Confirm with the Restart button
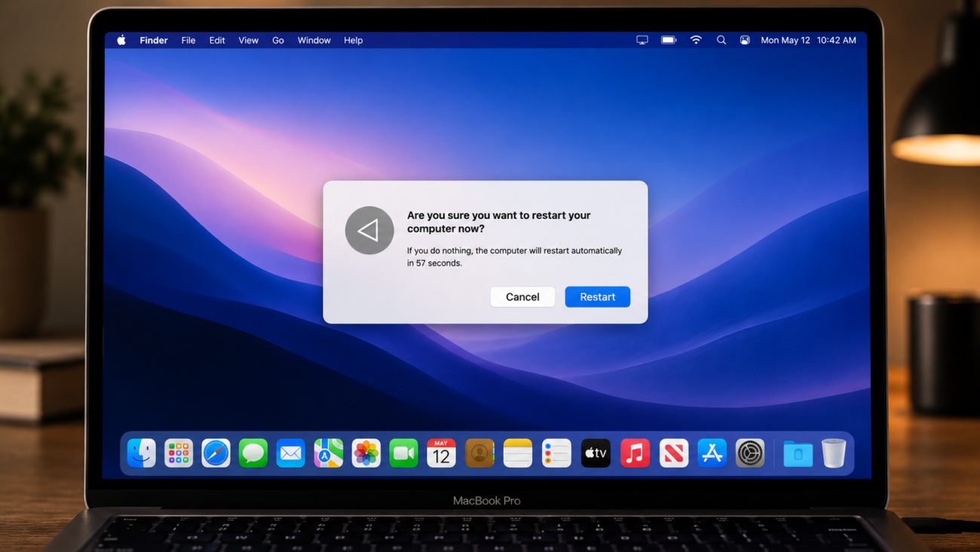Viewport: 980px width, 552px height. coord(598,296)
